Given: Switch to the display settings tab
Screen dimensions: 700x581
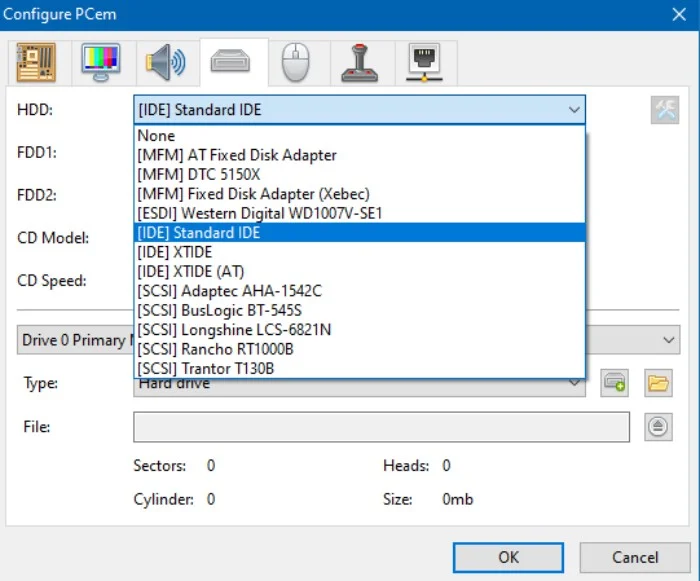Looking at the screenshot, I should click(101, 63).
